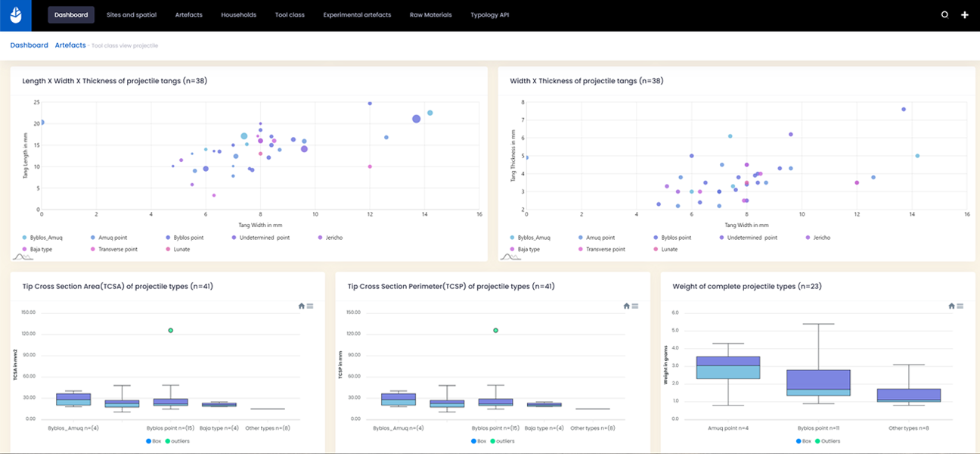Open hamburger menu on TCSA chart

[310, 306]
